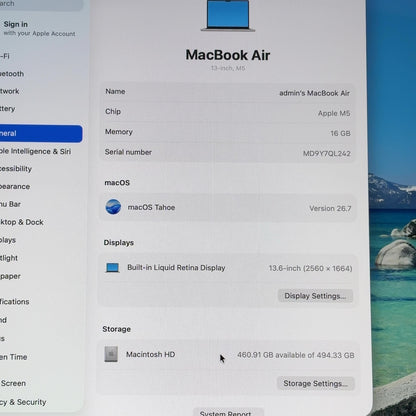Click '13.6-inch (2560 × 1664)' text
The width and height of the screenshot is (416, 416).
311,268
